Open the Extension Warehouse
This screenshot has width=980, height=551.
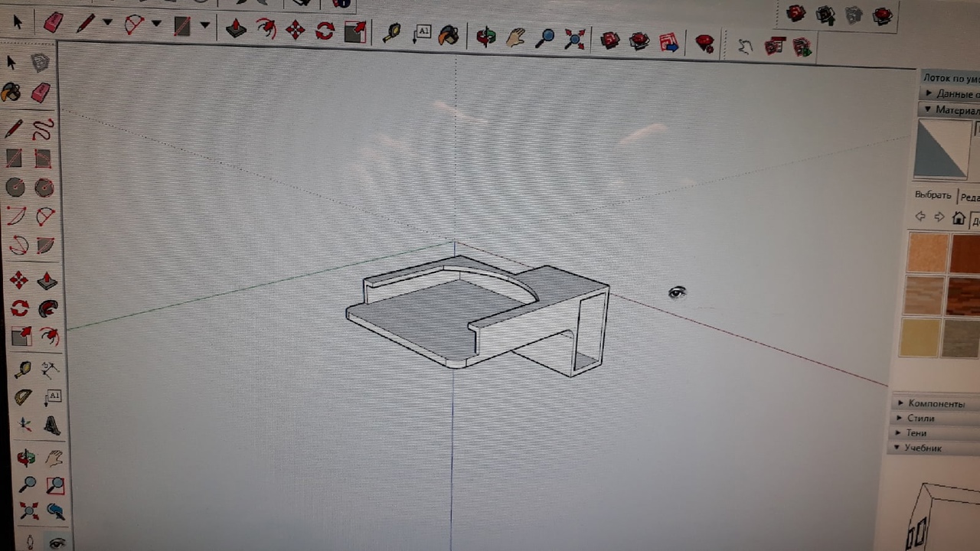(639, 41)
